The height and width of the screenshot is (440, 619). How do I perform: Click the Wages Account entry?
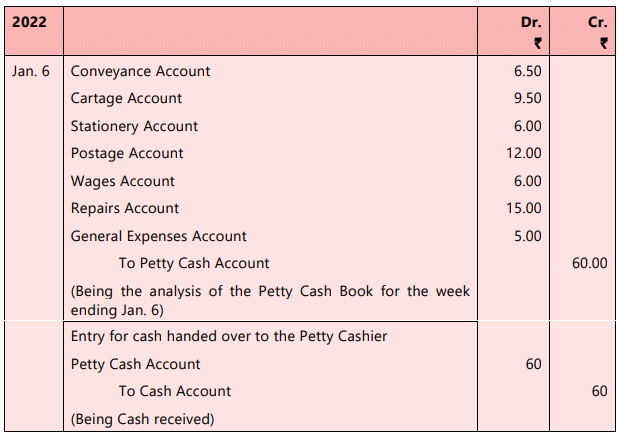[122, 181]
